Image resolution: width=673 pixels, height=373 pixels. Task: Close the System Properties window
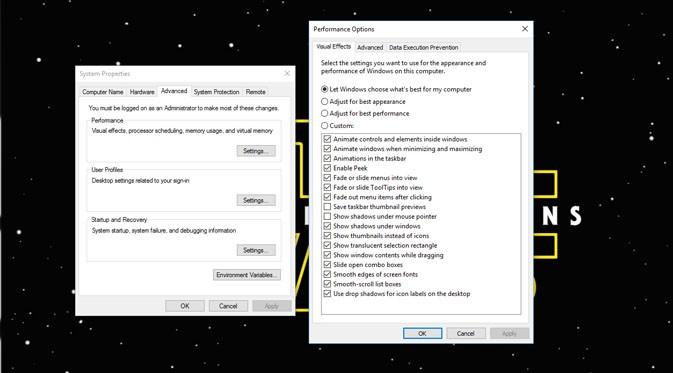[287, 73]
